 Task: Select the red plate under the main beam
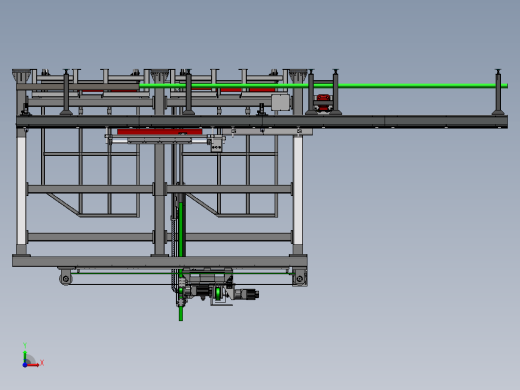tap(160, 132)
